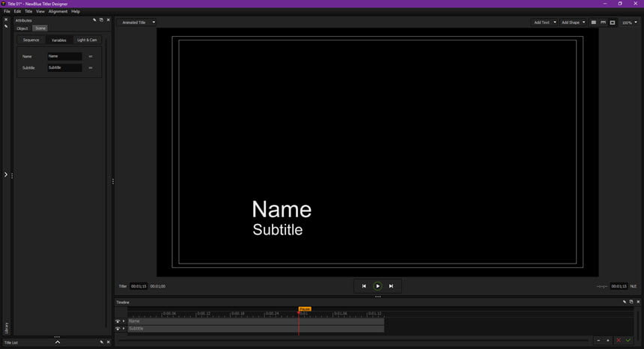
Task: Close the Timeline panel
Action: coord(638,302)
